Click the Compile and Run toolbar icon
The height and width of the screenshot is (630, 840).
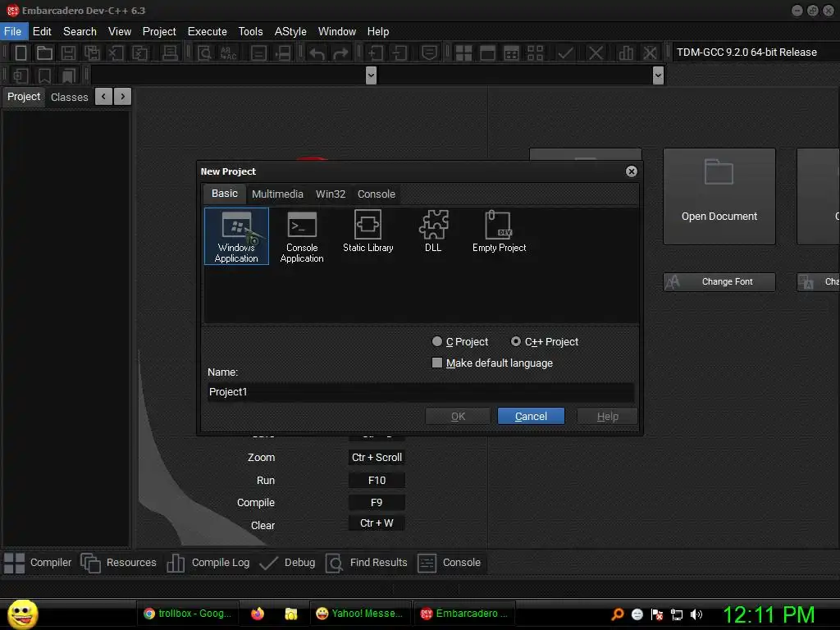point(512,52)
